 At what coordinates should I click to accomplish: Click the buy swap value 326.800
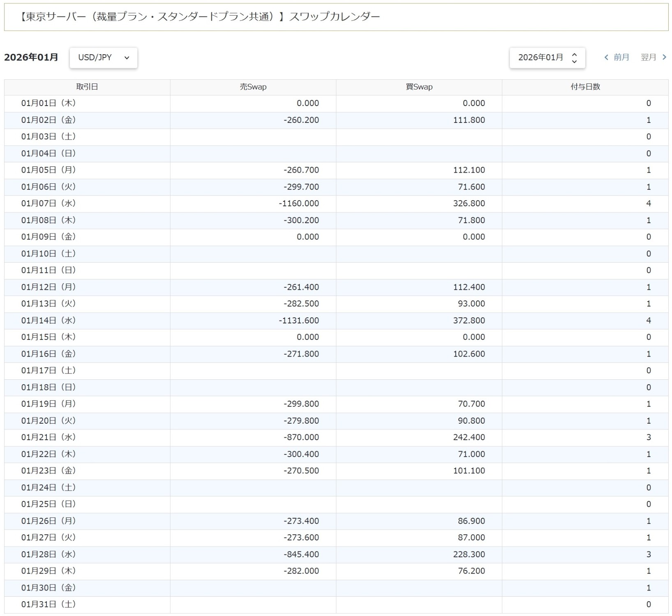pyautogui.click(x=469, y=203)
